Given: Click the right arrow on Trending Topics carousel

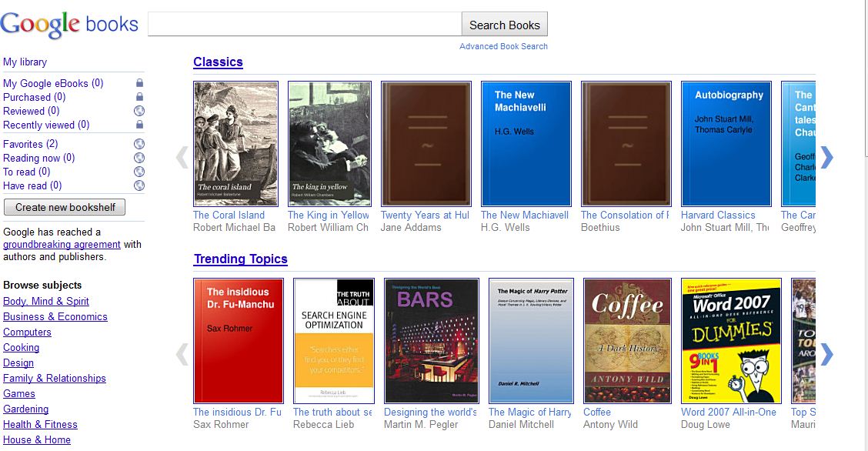Looking at the screenshot, I should (x=826, y=354).
